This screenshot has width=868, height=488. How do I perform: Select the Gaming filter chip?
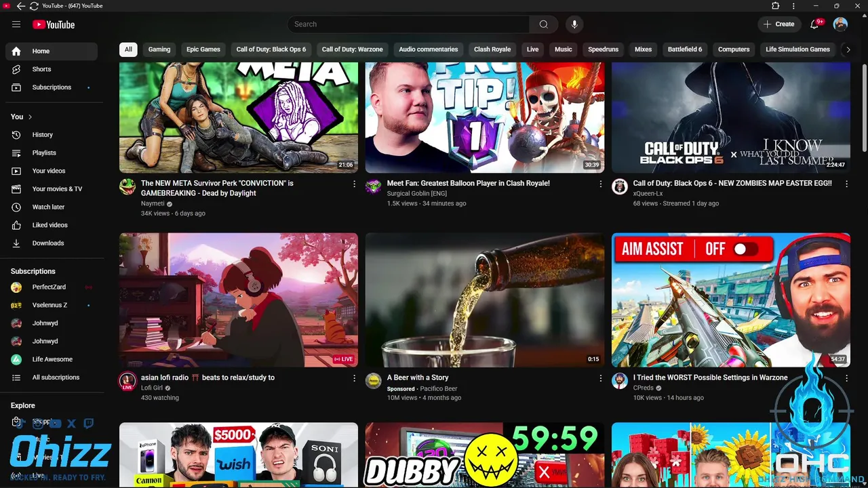159,49
